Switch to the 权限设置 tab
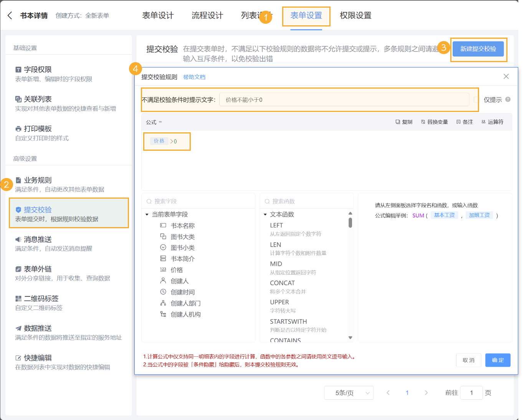 355,15
